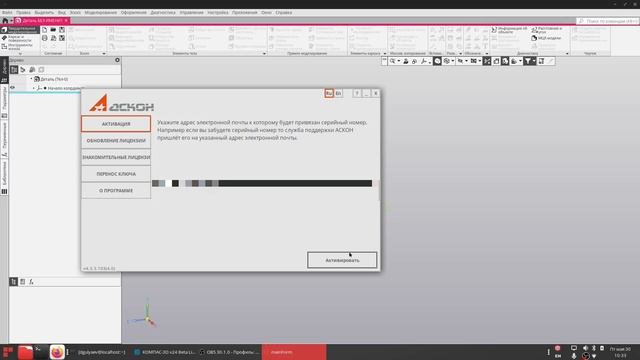640x360 pixels.
Task: Click the first tree view mode icon
Action: [x=14, y=70]
